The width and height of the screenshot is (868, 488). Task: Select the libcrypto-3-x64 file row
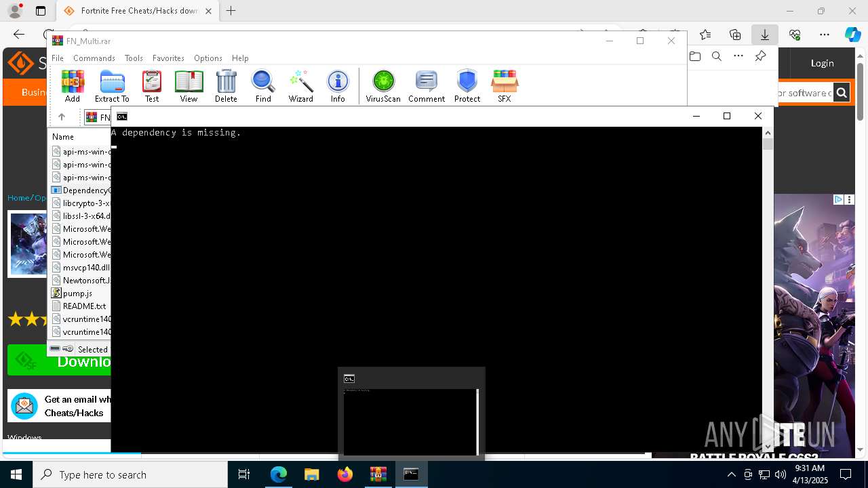click(81, 203)
